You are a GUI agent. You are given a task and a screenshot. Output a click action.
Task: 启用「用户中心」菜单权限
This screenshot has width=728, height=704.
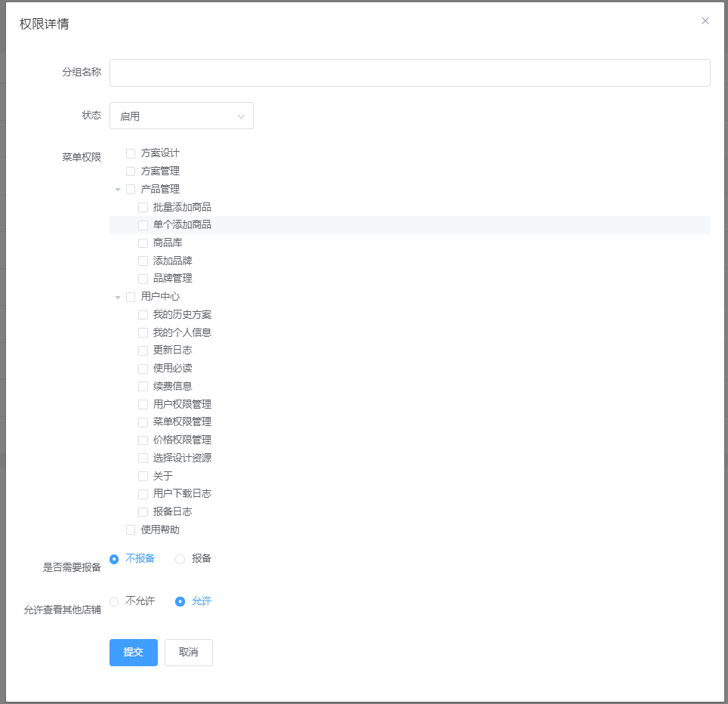tap(130, 296)
